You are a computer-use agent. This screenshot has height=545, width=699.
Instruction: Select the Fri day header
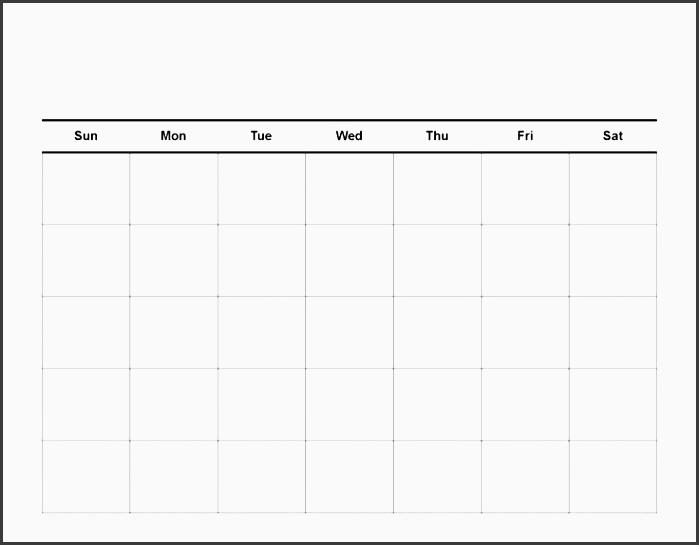525,136
